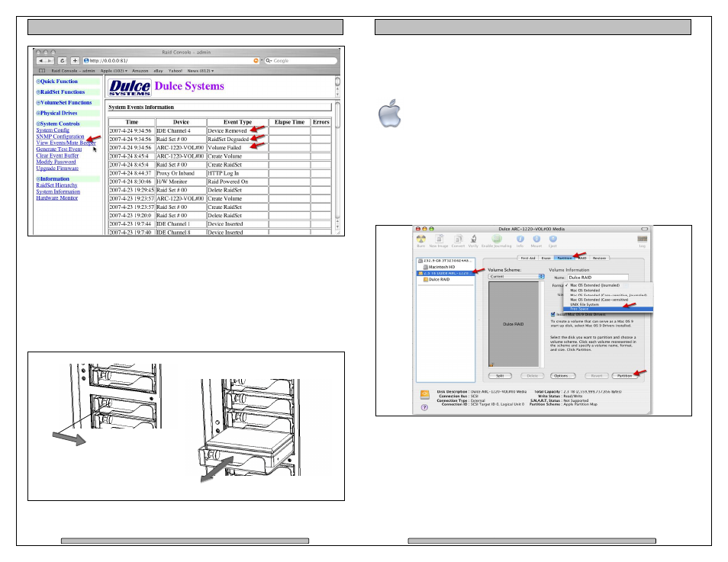Open the bookmarks book icon in Safari
728x562 pixels.
[42, 71]
